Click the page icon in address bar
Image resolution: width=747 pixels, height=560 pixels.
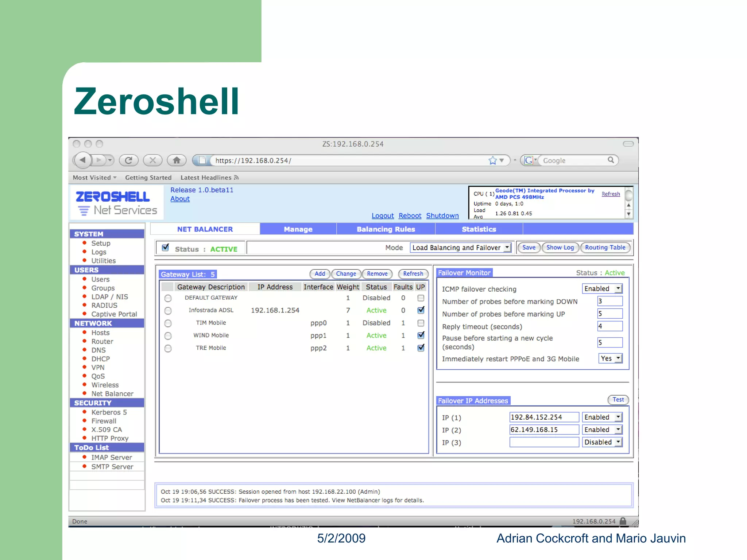tap(202, 160)
